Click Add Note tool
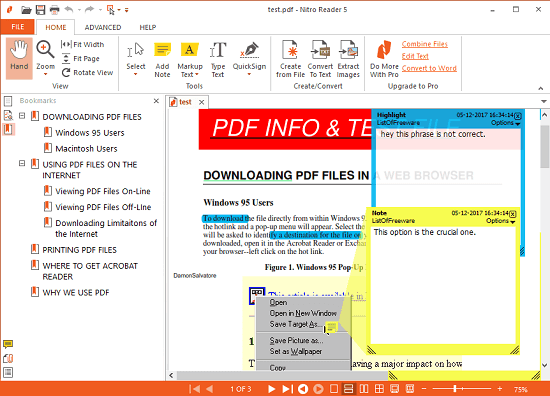 (162, 60)
